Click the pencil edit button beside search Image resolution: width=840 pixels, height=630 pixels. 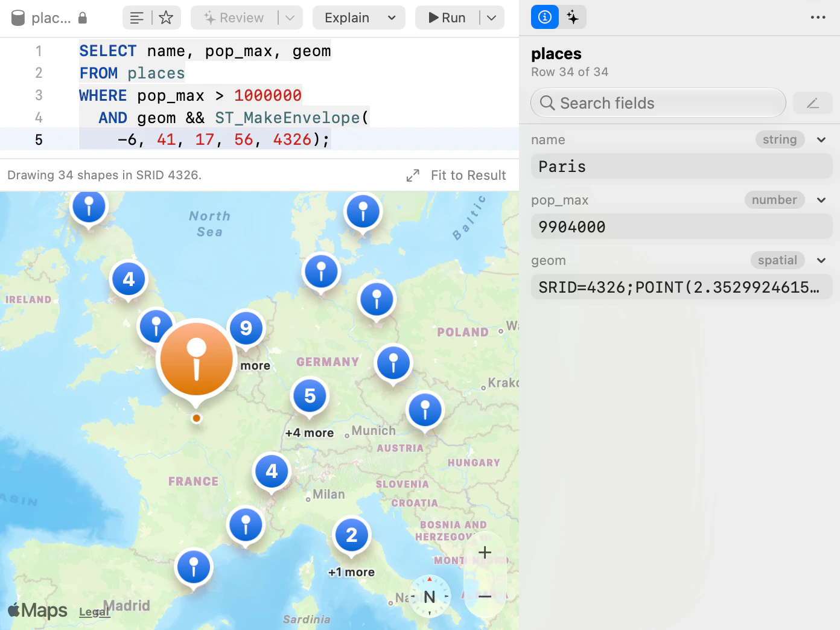point(813,103)
